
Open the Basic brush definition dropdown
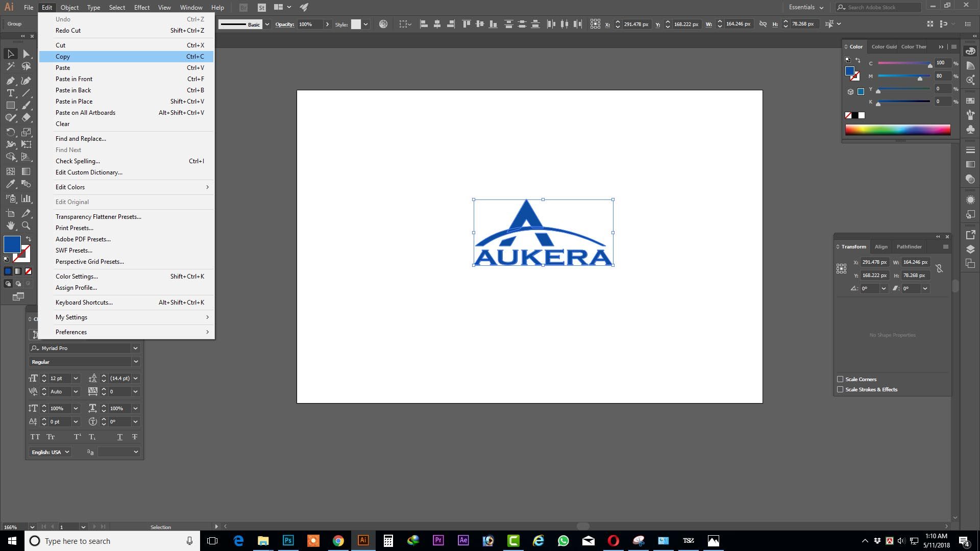point(267,24)
